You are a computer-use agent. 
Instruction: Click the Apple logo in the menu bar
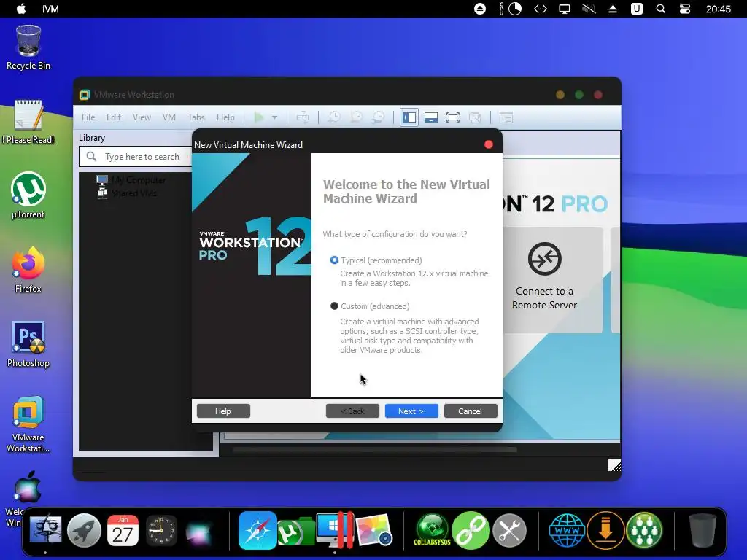[21, 9]
